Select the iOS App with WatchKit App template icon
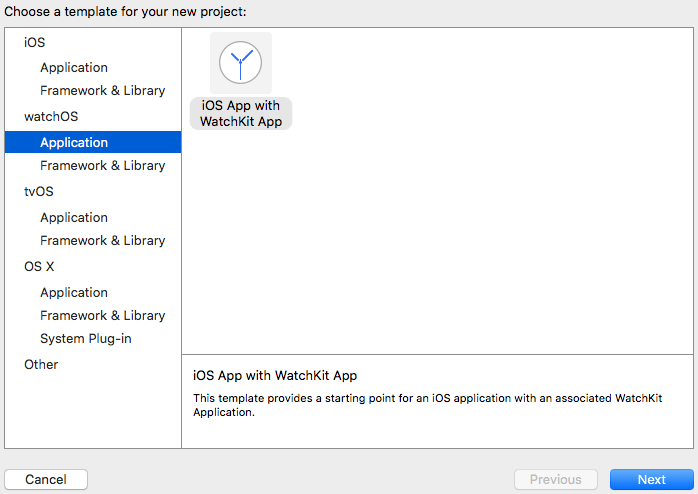The width and height of the screenshot is (698, 494). pyautogui.click(x=240, y=63)
